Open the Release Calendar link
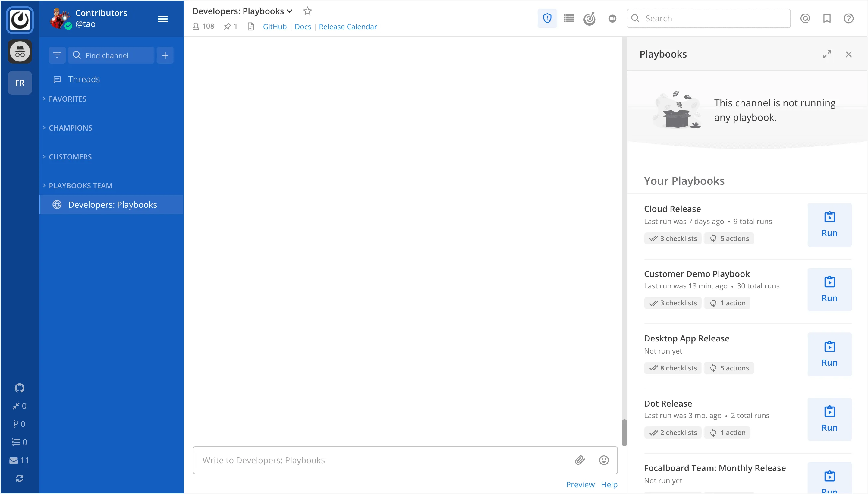The height and width of the screenshot is (494, 868). [x=348, y=27]
